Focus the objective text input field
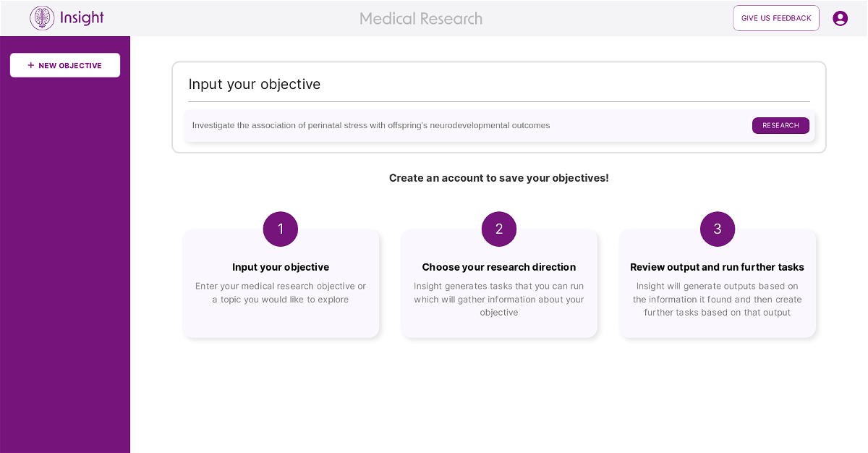 (x=463, y=125)
